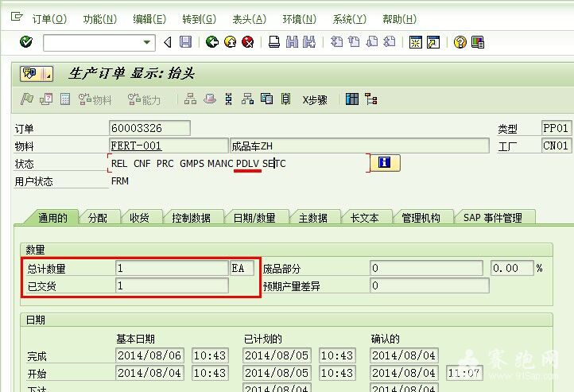Open the 帮助 menu
The image size is (574, 392).
(x=399, y=19)
